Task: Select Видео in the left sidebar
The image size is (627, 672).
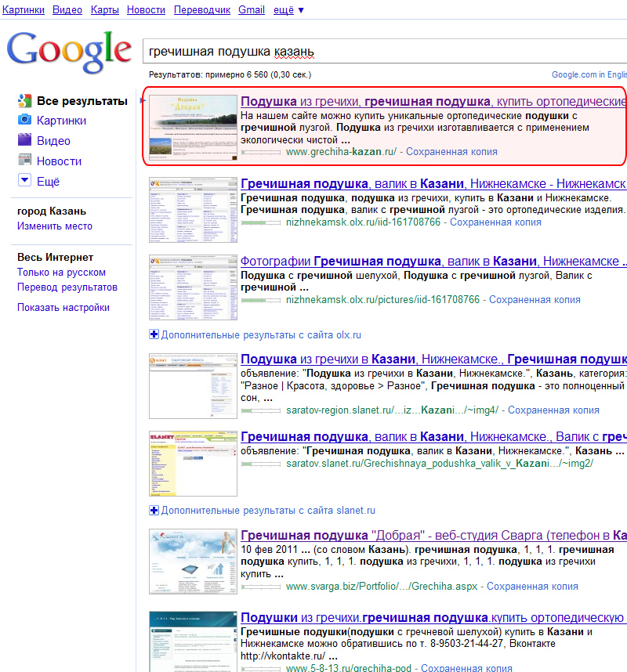Action: point(53,140)
